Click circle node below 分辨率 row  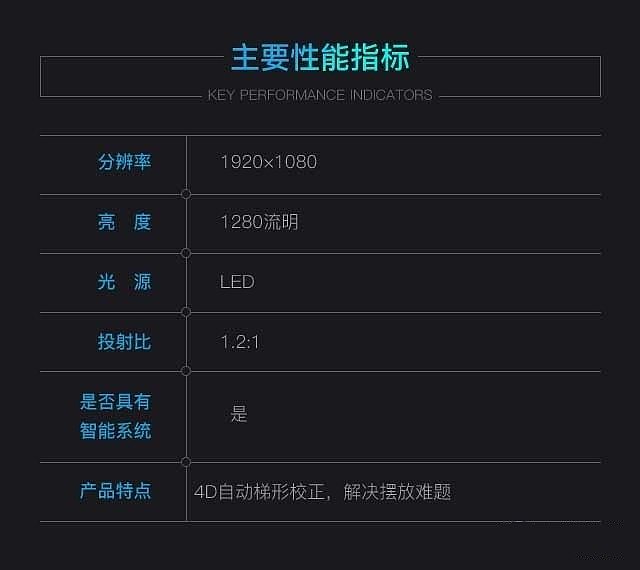tap(186, 194)
